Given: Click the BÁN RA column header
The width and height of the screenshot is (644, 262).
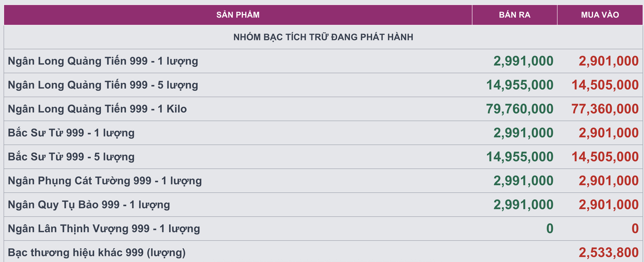Looking at the screenshot, I should coord(514,15).
